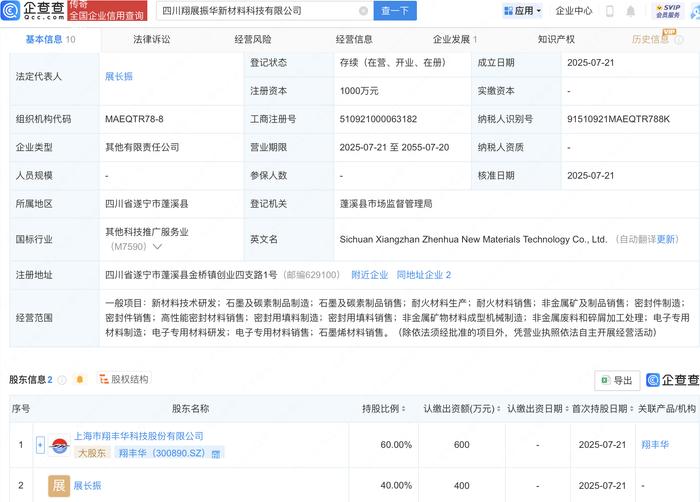This screenshot has height=502, width=700.
Task: Switch to the 法律诉讼 tab
Action: coord(151,39)
